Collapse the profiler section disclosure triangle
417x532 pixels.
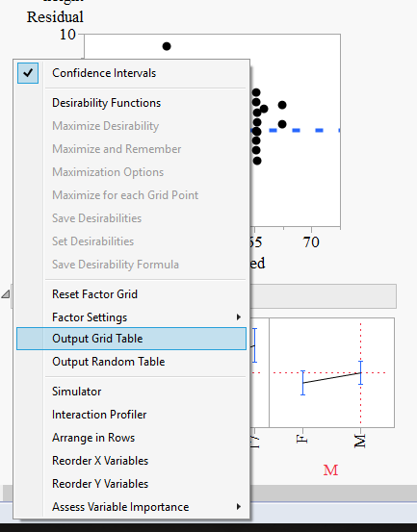[6, 294]
